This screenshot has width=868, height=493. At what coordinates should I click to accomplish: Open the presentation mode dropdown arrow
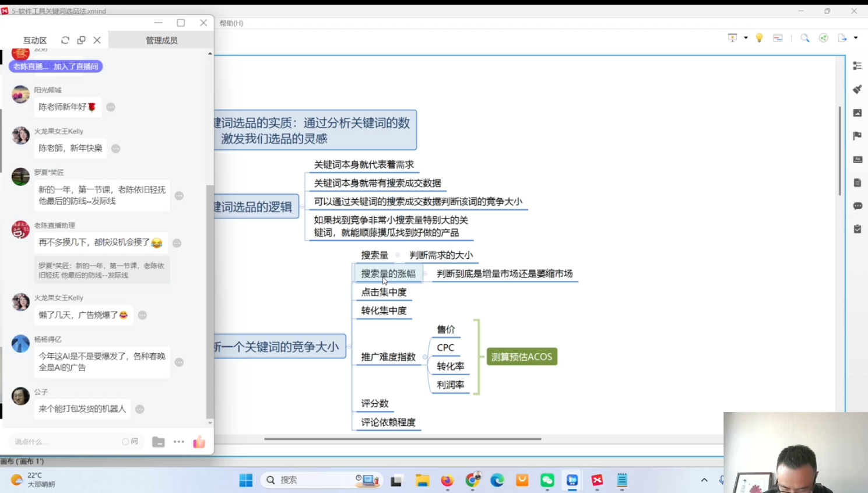point(746,38)
